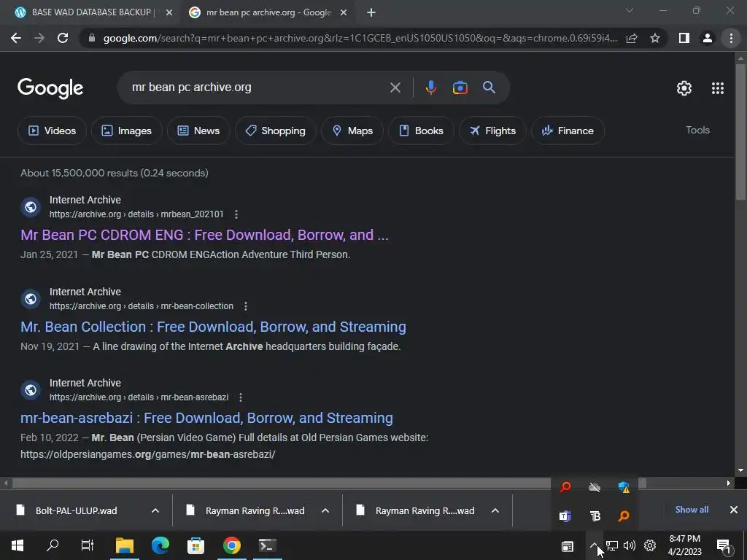This screenshot has height=560, width=747.
Task: Reload the Google search page
Action: pos(63,38)
